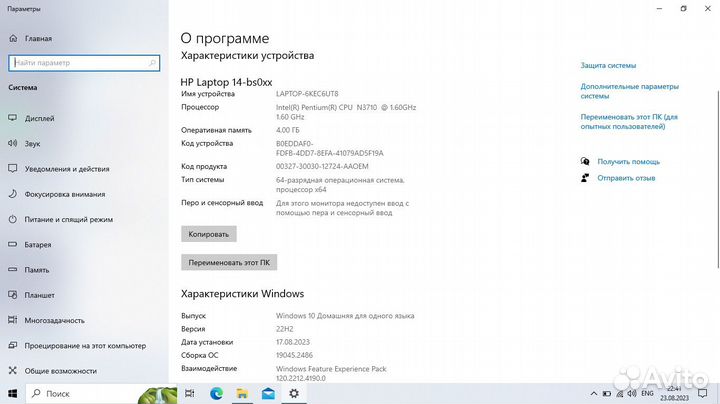Click the vertical scrollbar of the settings page
The height and width of the screenshot is (404, 720).
[718, 179]
